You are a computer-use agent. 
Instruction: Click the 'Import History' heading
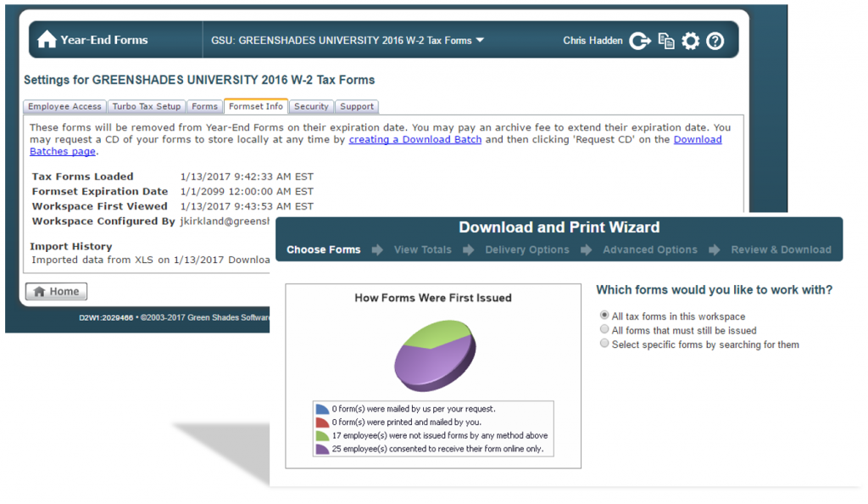pyautogui.click(x=71, y=246)
